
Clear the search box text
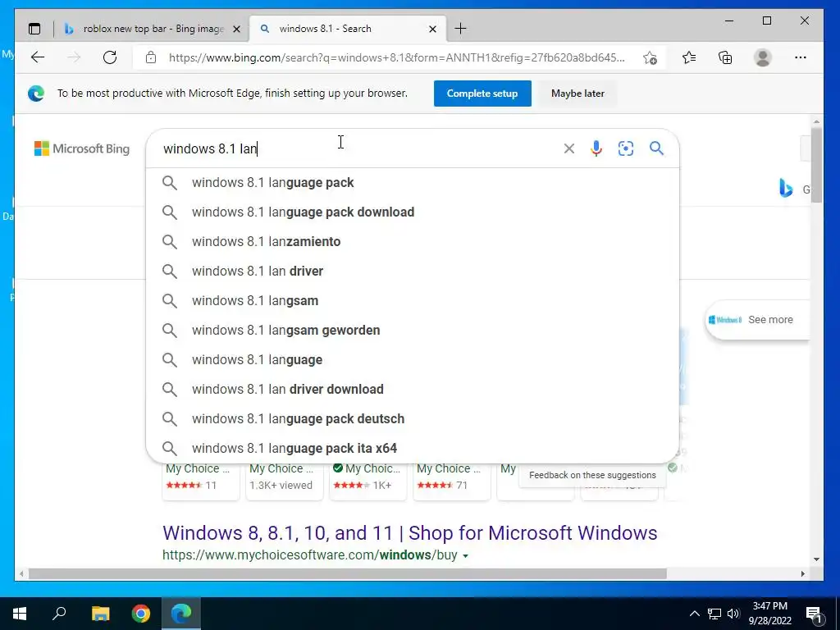click(569, 148)
